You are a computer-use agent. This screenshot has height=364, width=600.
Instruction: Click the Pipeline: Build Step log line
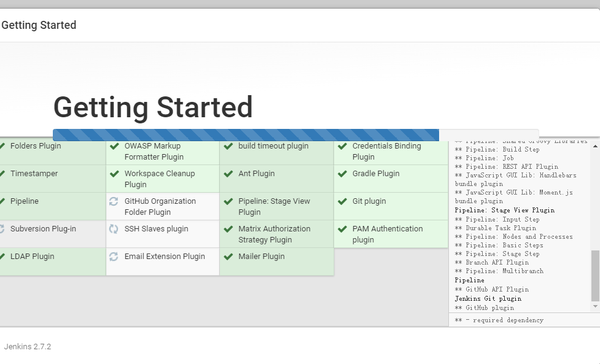pyautogui.click(x=497, y=150)
